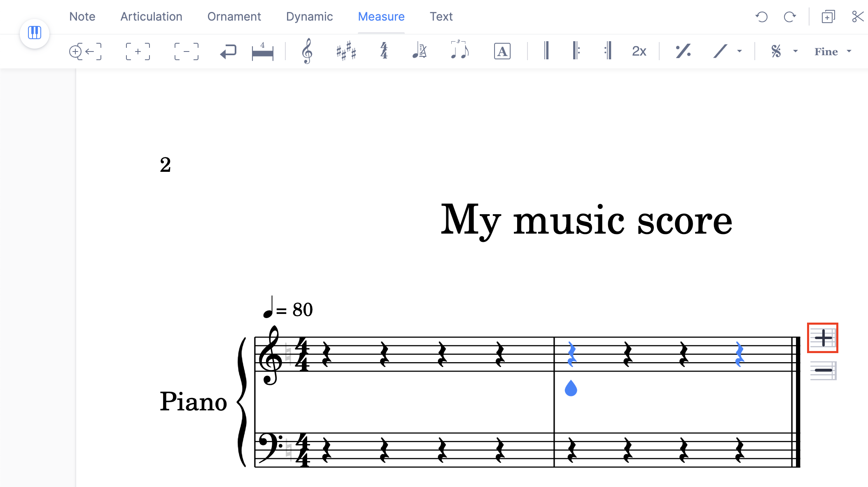Select the scissors cut tool
This screenshot has height=487, width=868.
[858, 16]
